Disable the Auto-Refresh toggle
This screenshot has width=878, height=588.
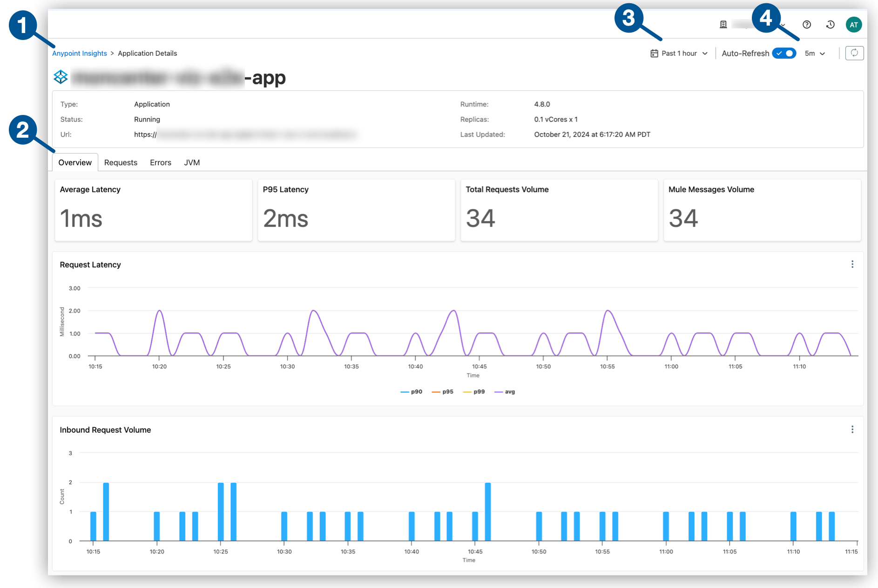point(784,53)
